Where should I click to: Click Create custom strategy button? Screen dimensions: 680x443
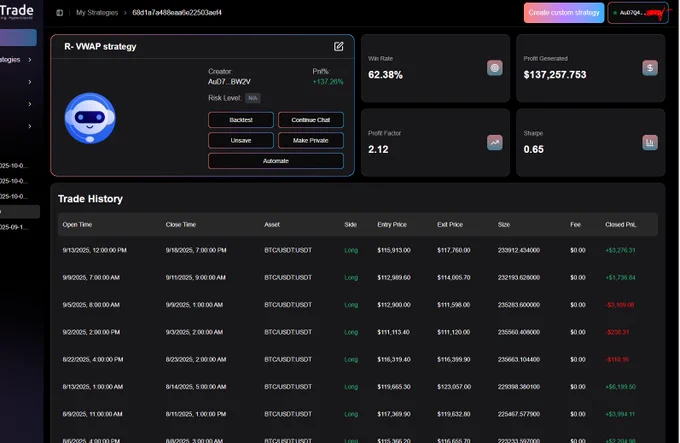[x=564, y=13]
